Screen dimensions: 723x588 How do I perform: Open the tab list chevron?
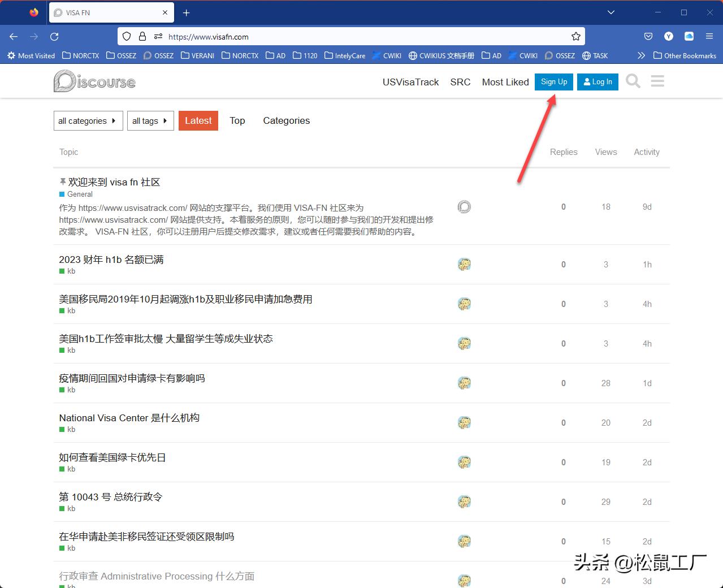(611, 12)
